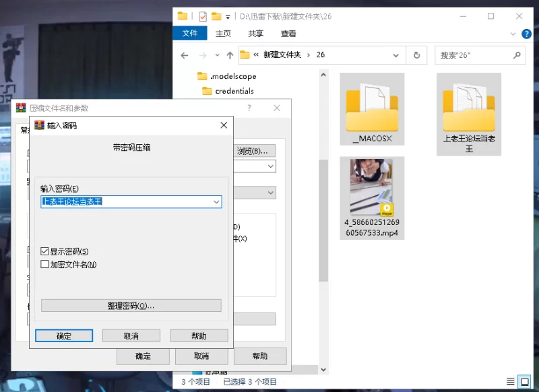Go back in File Explorer
The width and height of the screenshot is (539, 392).
tap(185, 55)
